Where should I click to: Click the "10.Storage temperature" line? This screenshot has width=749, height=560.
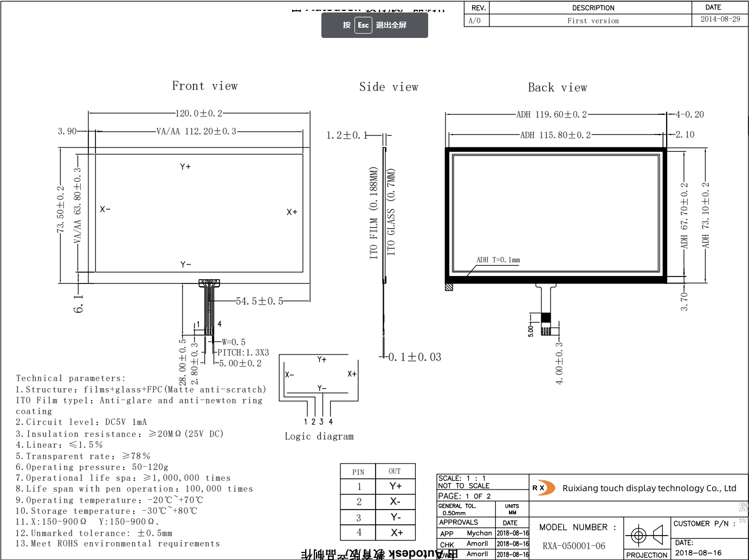106,511
